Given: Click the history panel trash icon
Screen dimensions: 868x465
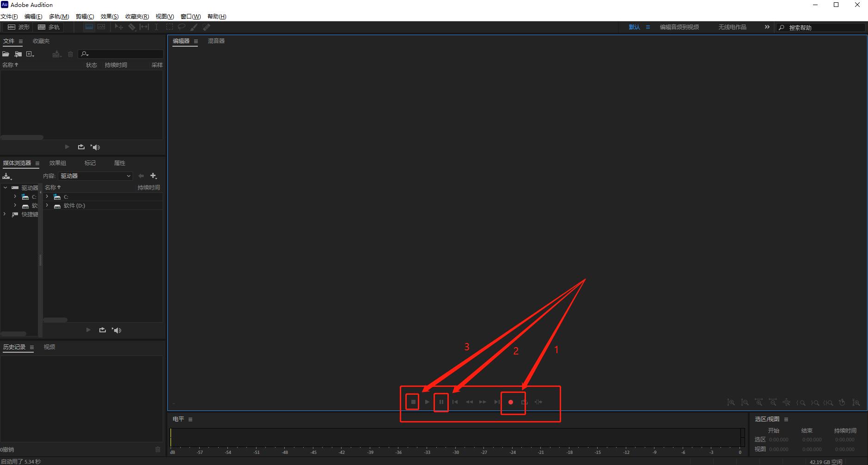Looking at the screenshot, I should tap(158, 449).
